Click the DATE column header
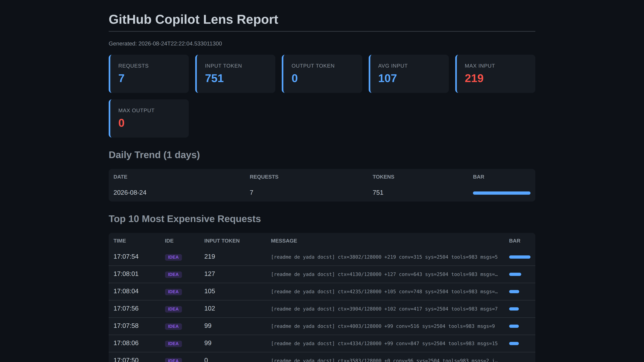 (120, 177)
